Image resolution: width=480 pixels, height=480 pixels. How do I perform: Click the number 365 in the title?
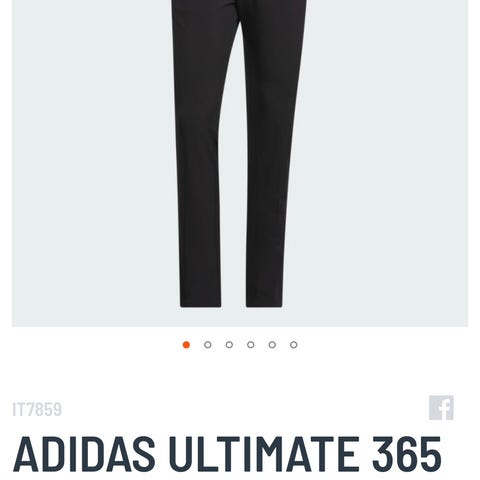(x=407, y=454)
